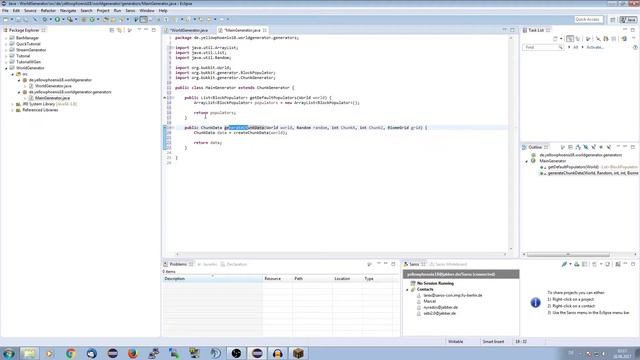Click the Quick Access search field
Viewport: 640px width, 360px height.
tap(588, 19)
